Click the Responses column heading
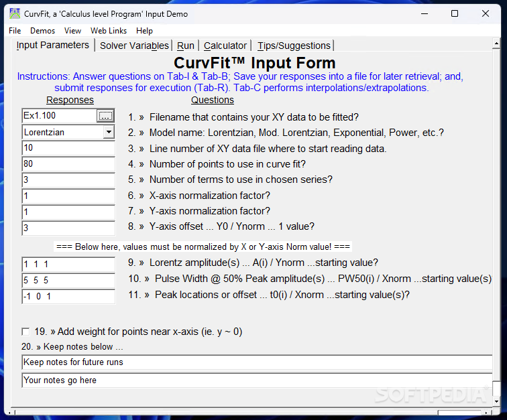The width and height of the screenshot is (507, 420). point(70,100)
